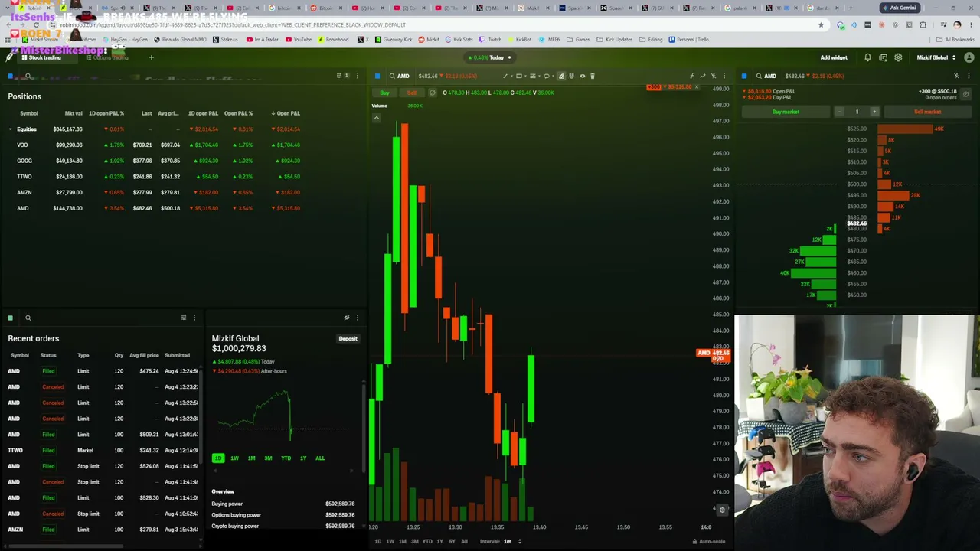This screenshot has width=980, height=551.
Task: Change the blue link color of chart widget
Action: point(377,76)
